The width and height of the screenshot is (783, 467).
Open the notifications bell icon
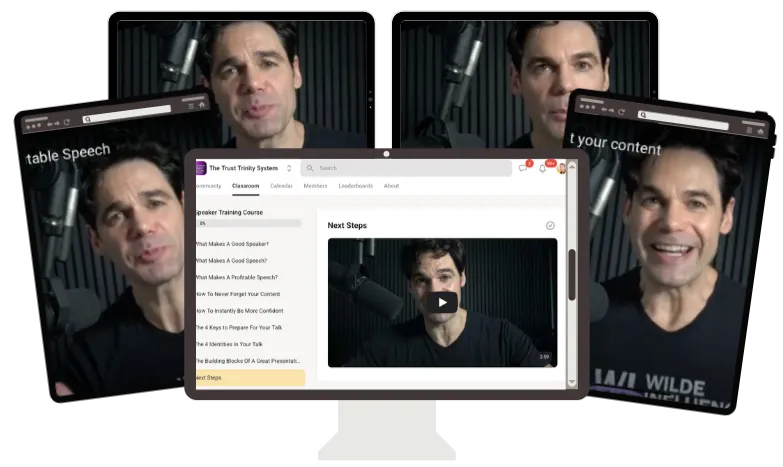[543, 168]
